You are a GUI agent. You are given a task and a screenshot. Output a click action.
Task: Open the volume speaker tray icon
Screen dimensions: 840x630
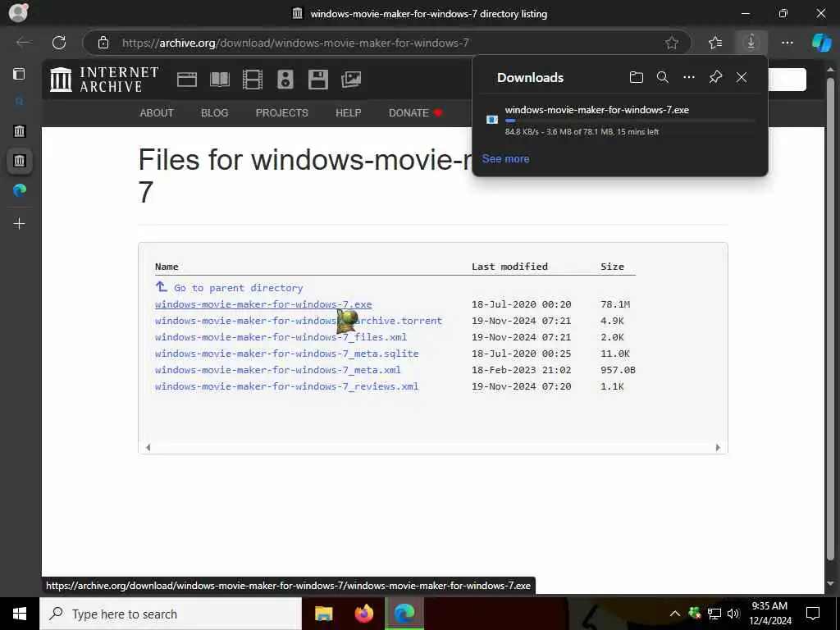click(733, 614)
